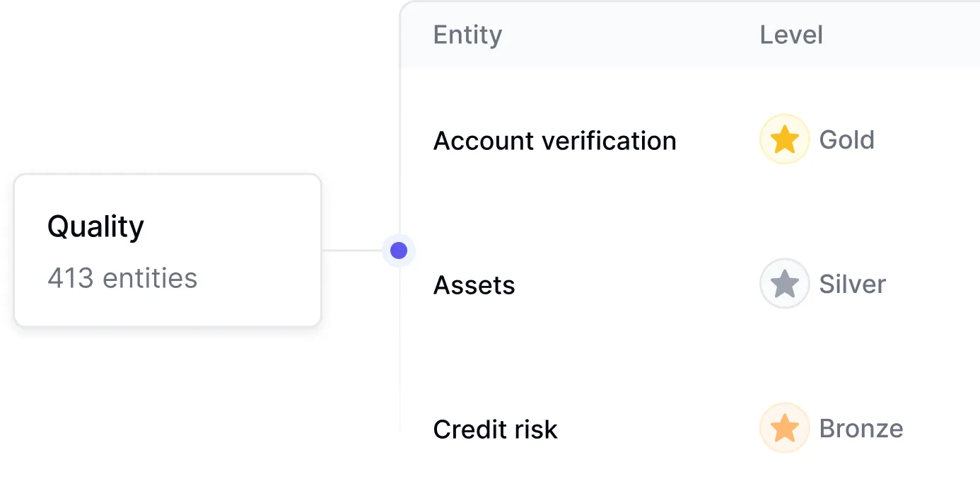Open the Assets entity
Viewport: 980px width, 501px height.
coord(474,285)
